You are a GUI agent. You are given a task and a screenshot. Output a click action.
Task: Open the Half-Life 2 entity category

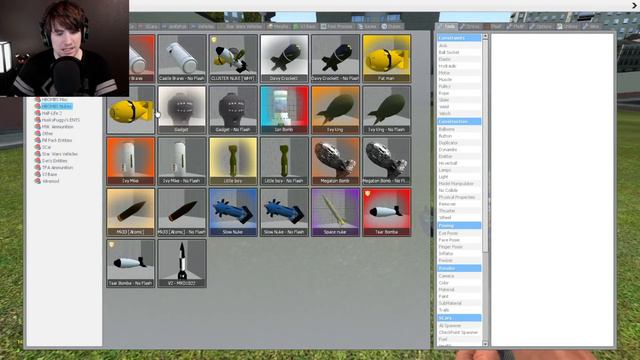click(49, 113)
